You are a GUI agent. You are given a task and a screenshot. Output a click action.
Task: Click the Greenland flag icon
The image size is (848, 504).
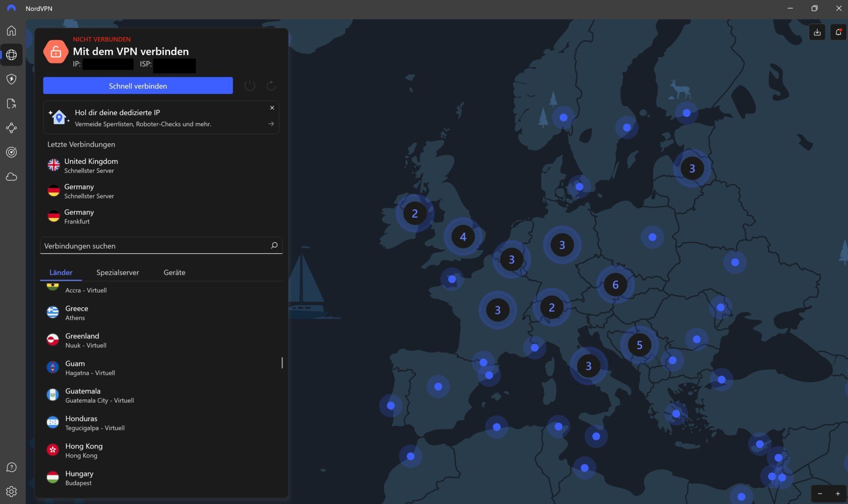click(53, 339)
